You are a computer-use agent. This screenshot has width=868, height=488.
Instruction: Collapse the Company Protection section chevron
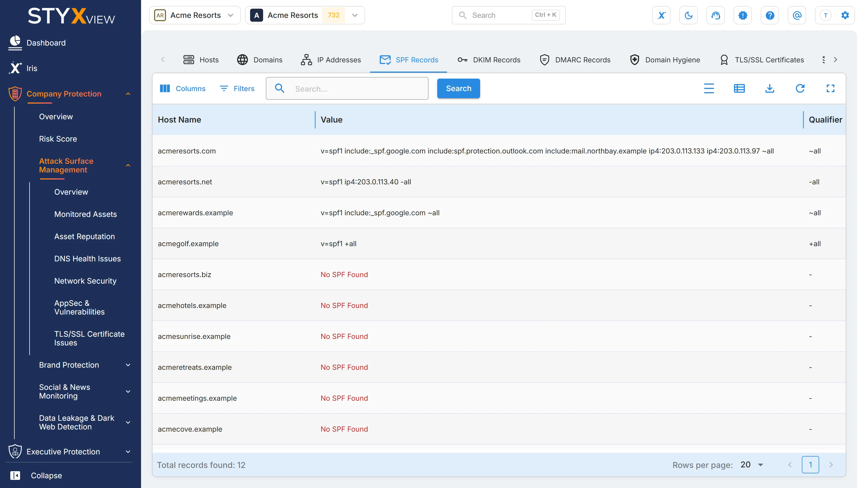(x=128, y=94)
